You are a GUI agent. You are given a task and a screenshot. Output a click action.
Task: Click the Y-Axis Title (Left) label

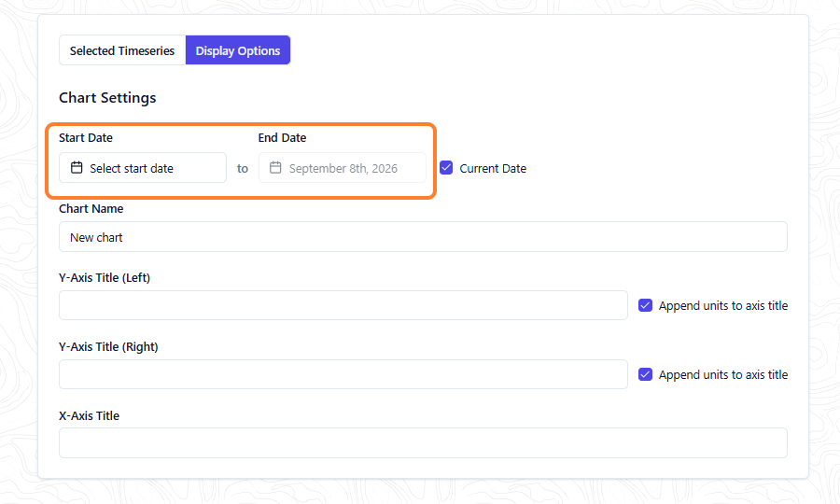click(x=105, y=277)
